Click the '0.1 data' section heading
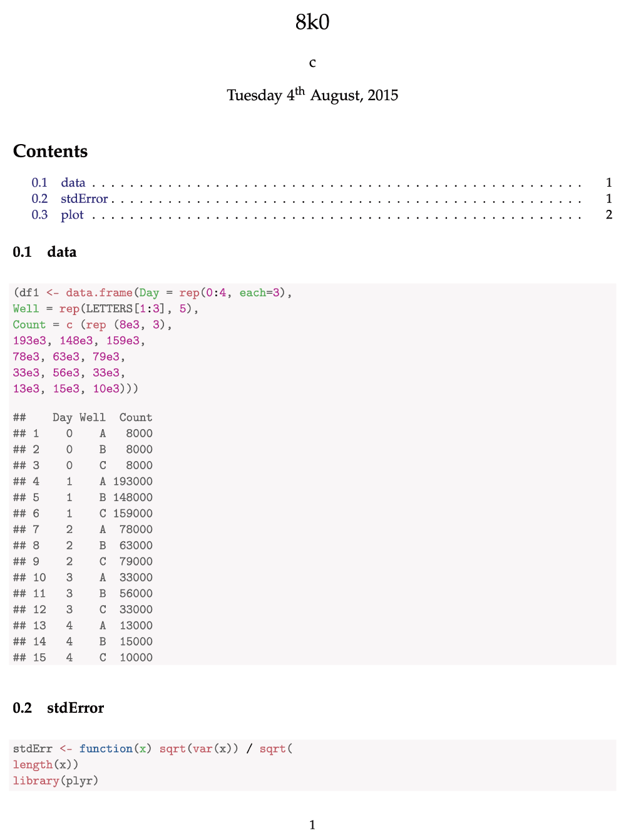Viewport: 626px width, 840px height. click(x=44, y=252)
